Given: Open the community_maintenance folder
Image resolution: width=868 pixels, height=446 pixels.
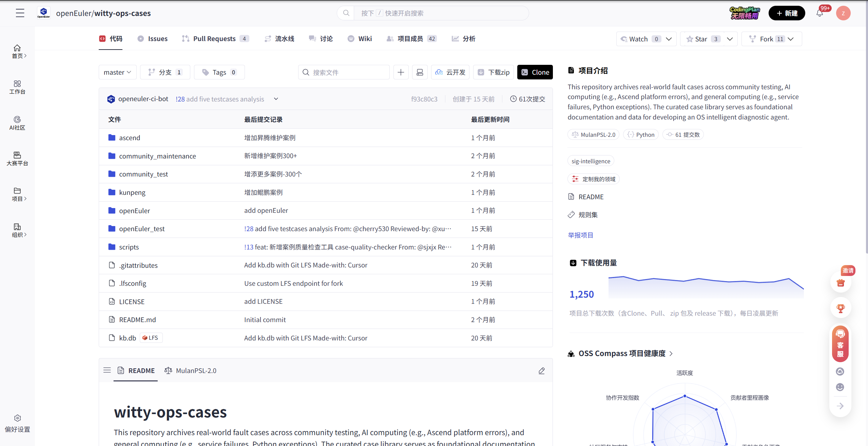Looking at the screenshot, I should click(157, 156).
